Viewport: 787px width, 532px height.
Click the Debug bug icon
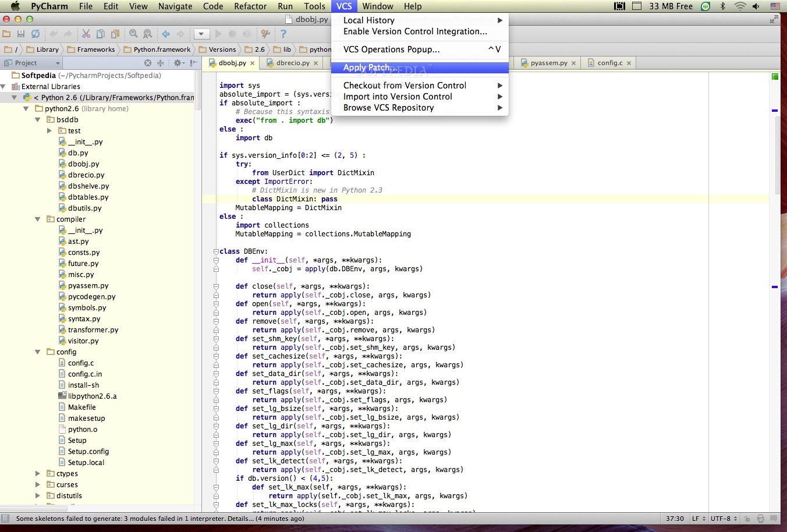coord(233,34)
